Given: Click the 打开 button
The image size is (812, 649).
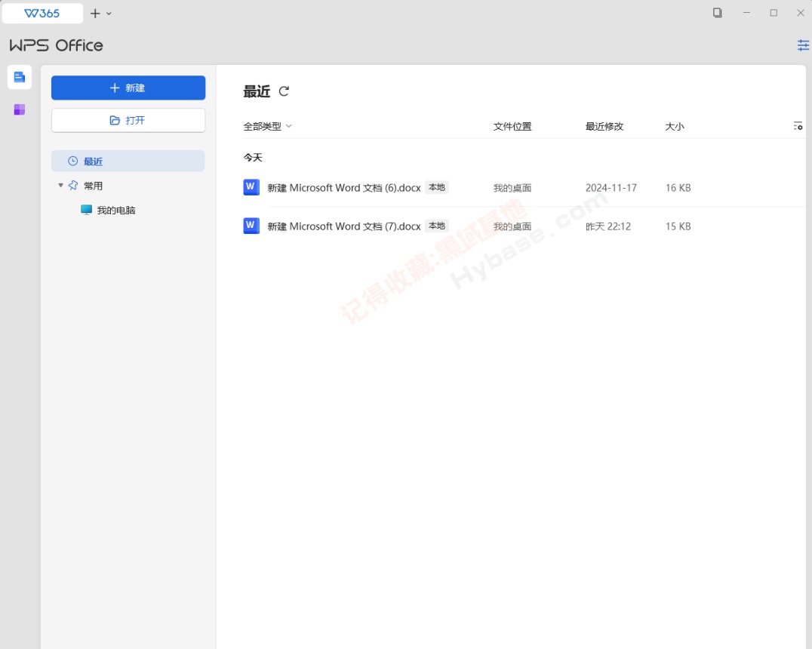Looking at the screenshot, I should click(128, 120).
